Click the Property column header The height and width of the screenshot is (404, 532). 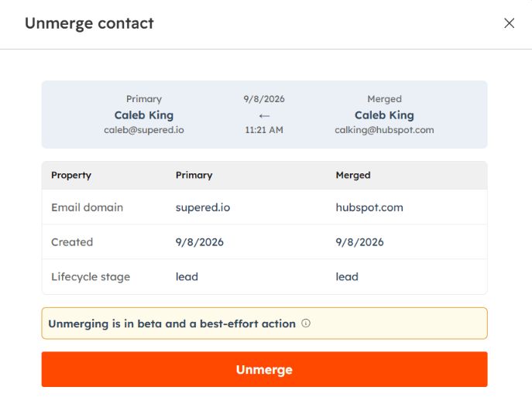71,175
